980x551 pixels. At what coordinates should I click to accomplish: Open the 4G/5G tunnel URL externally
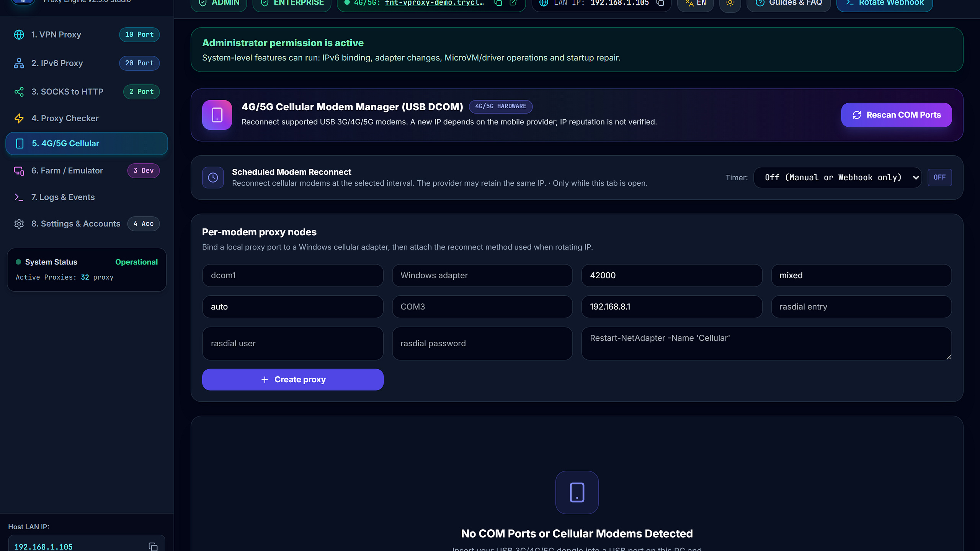click(x=513, y=3)
